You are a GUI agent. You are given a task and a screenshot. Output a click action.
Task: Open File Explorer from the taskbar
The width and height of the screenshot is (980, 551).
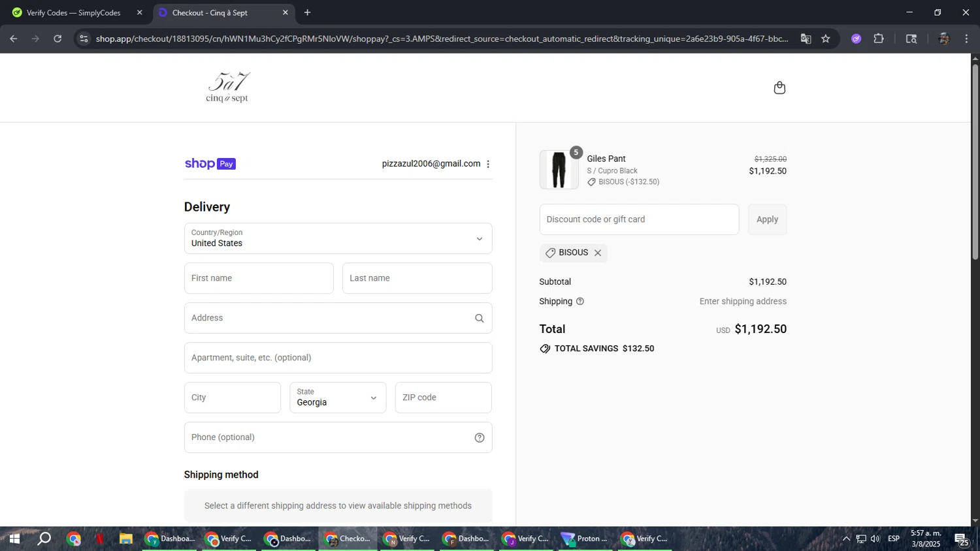pos(126,539)
